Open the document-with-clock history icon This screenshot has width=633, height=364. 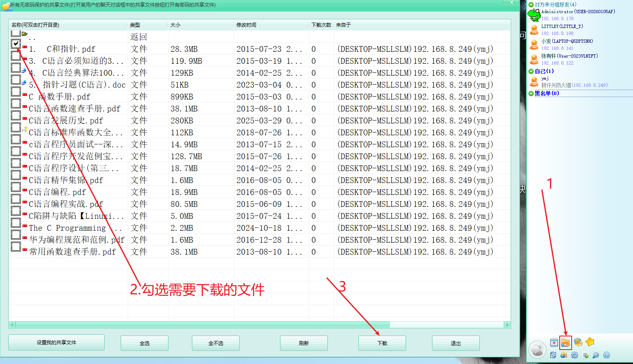pyautogui.click(x=585, y=355)
